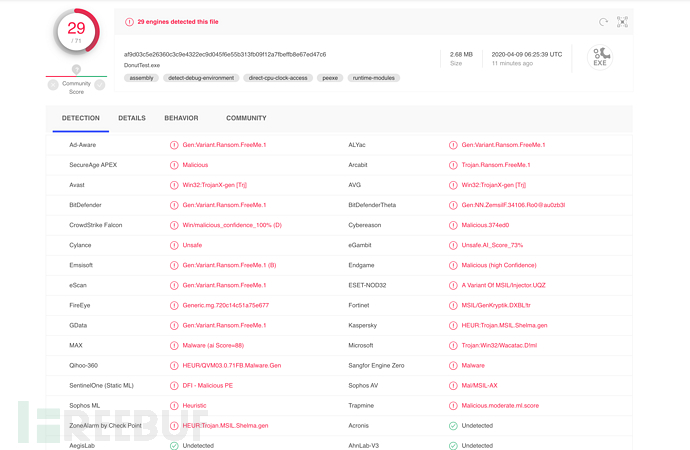Click 'DFI - Malicious PE' result

click(x=208, y=386)
